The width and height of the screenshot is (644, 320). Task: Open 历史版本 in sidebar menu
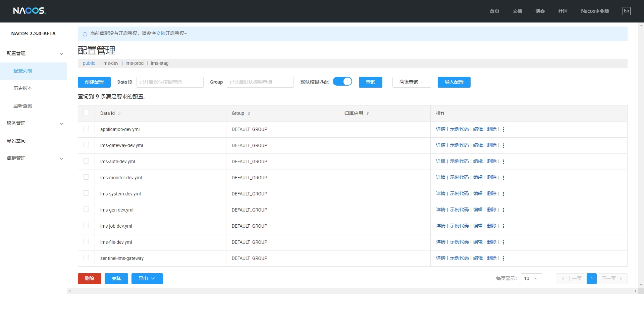pyautogui.click(x=23, y=88)
